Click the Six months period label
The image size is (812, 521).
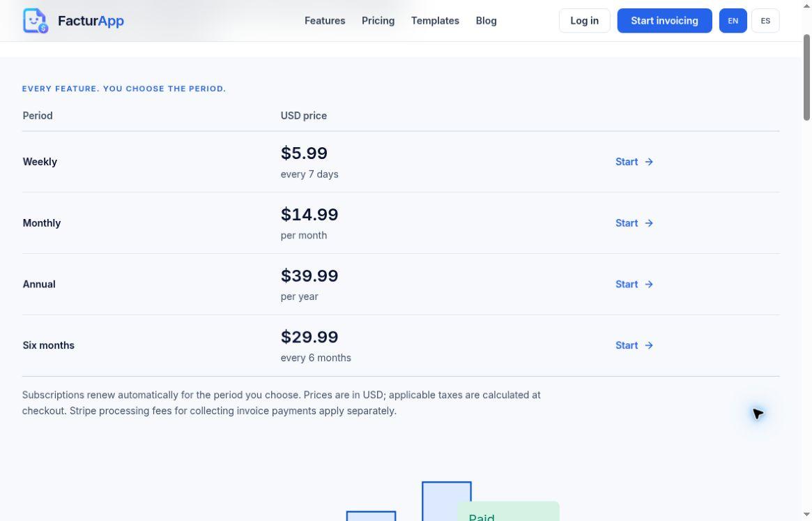click(x=48, y=345)
